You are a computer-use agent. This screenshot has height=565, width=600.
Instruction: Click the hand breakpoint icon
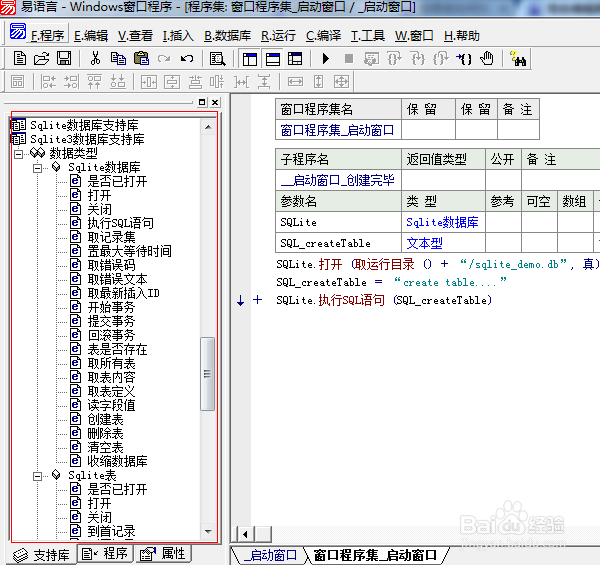[x=487, y=59]
